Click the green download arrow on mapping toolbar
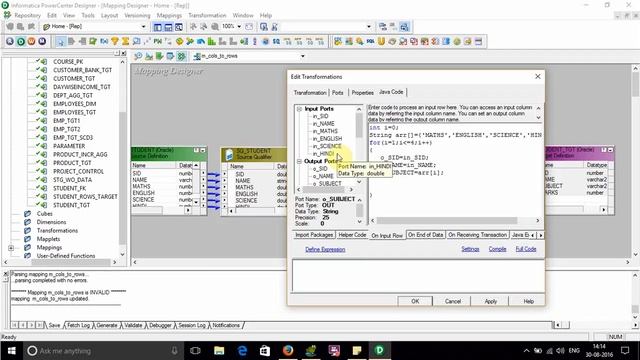This screenshot has height=360, width=640. coord(160,56)
